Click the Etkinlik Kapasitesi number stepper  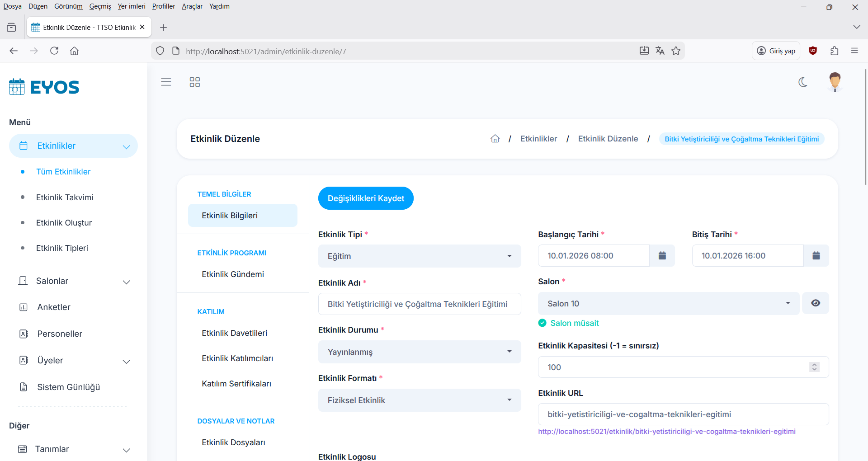click(x=814, y=367)
